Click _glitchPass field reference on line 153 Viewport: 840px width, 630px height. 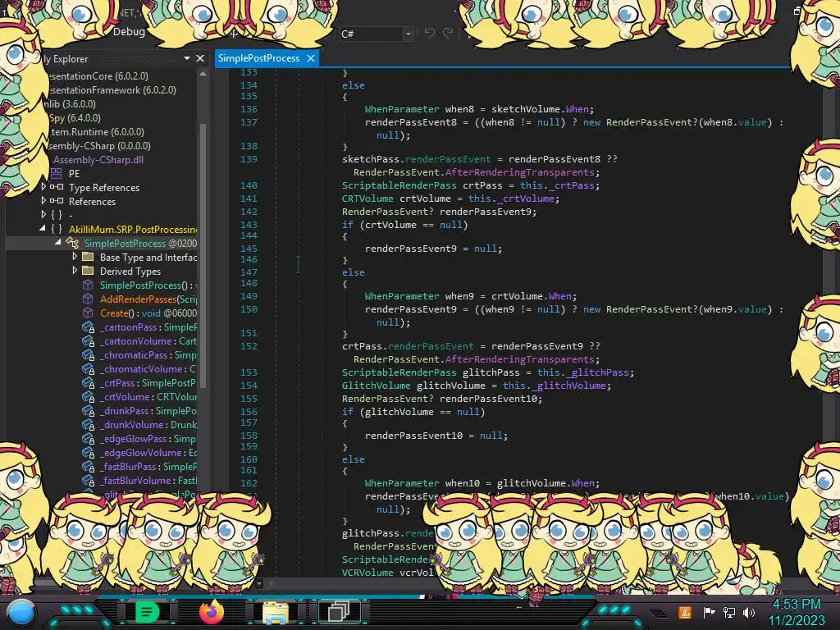click(599, 372)
